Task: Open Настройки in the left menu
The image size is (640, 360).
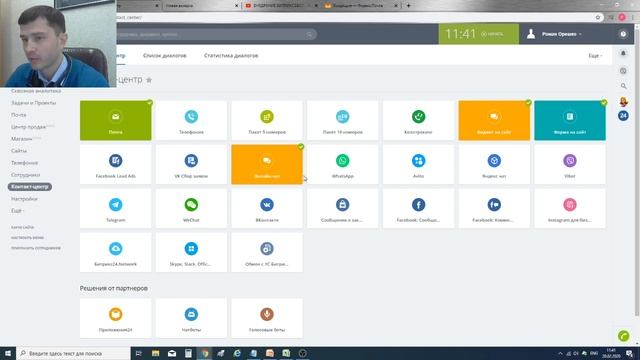Action: click(x=24, y=199)
